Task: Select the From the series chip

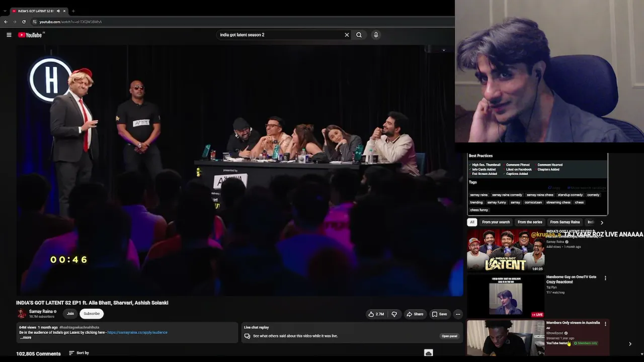Action: point(530,222)
